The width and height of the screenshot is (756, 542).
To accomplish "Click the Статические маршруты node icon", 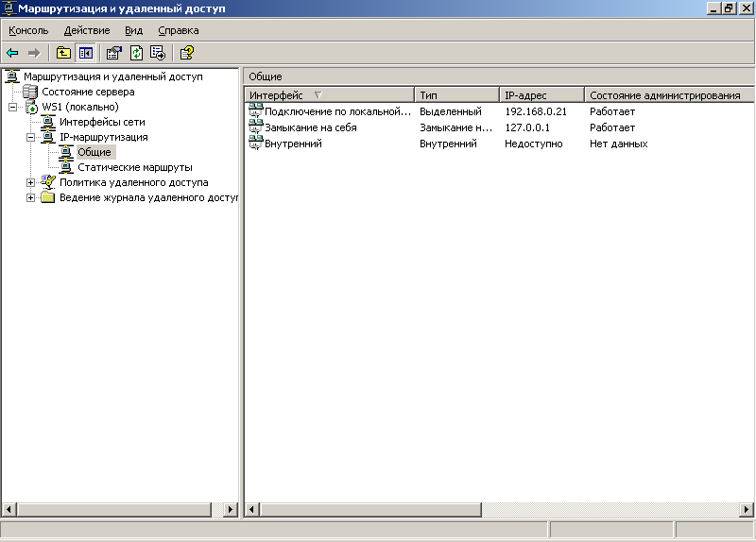I will pyautogui.click(x=66, y=167).
